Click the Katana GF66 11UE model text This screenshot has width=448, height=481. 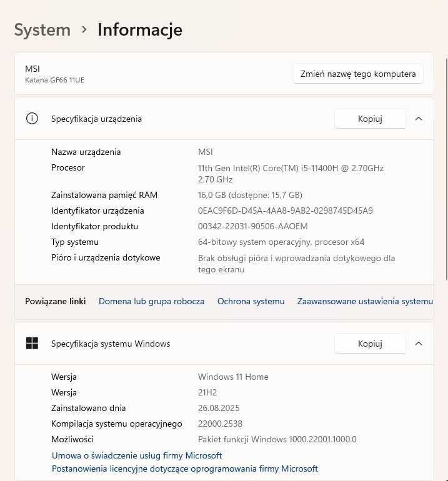(54, 80)
